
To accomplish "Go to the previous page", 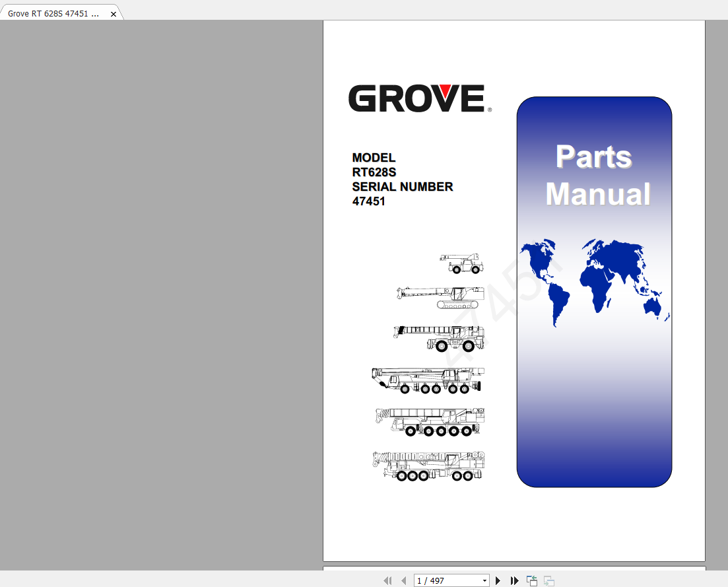I will coord(403,581).
